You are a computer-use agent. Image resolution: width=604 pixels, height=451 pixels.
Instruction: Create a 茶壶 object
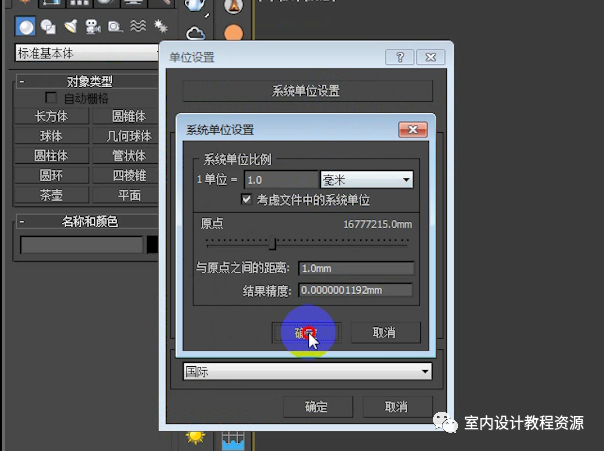52,195
